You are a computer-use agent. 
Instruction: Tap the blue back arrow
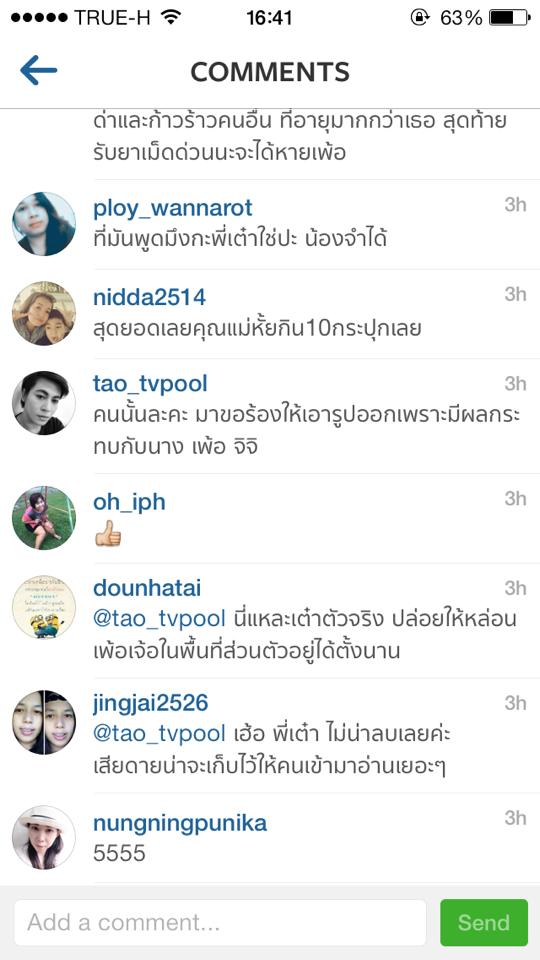pos(39,70)
